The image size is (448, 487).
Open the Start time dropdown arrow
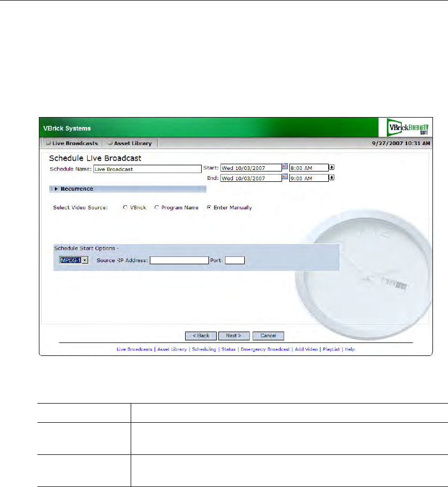pyautogui.click(x=332, y=167)
